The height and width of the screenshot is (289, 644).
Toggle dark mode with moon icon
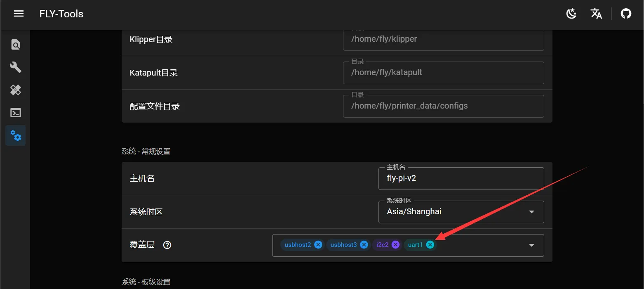pyautogui.click(x=571, y=14)
